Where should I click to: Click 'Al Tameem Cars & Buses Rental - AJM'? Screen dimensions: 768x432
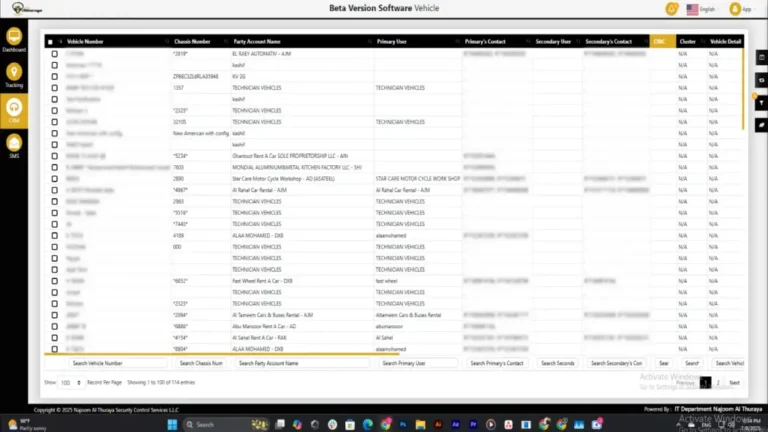[272, 315]
